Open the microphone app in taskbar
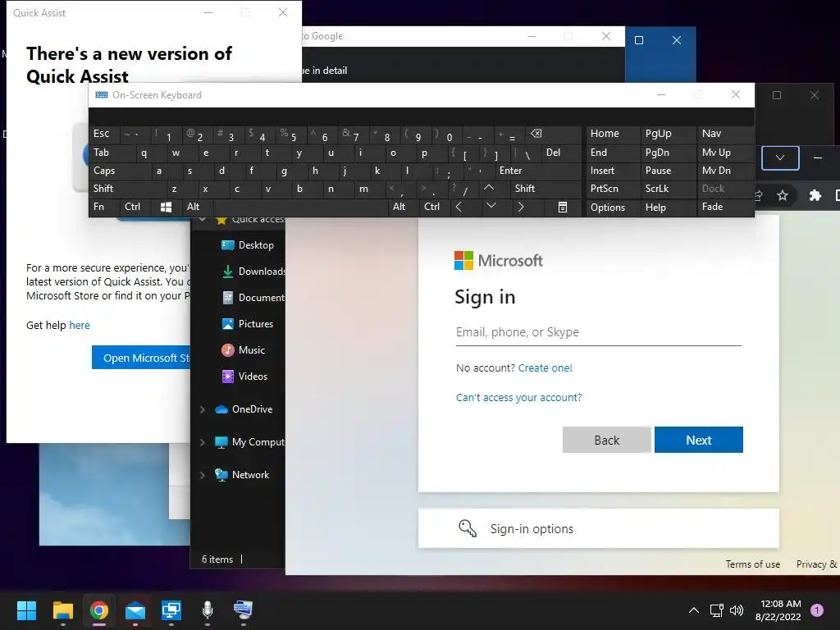Viewport: 840px width, 630px height. [x=208, y=610]
